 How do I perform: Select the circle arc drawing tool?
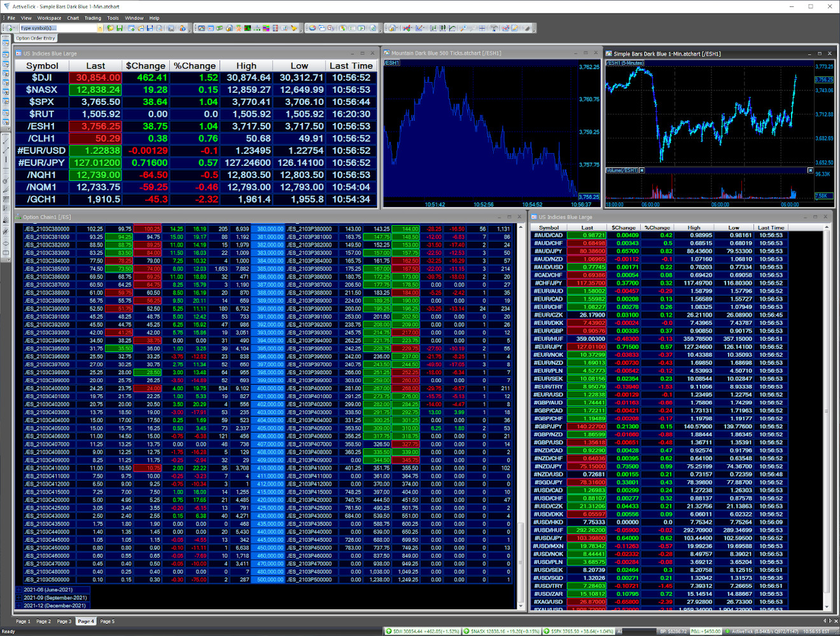point(6,181)
